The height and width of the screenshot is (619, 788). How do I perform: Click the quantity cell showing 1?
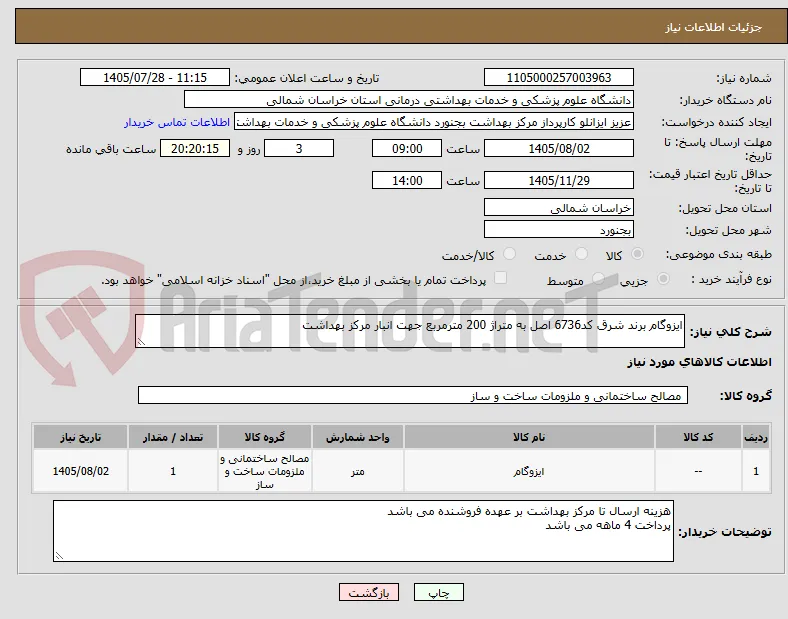point(173,471)
